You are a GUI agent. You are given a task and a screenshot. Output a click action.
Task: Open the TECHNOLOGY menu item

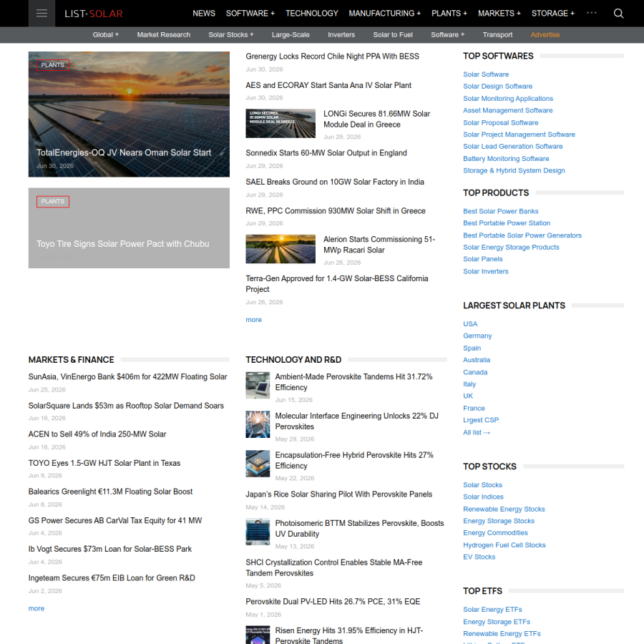coord(312,14)
